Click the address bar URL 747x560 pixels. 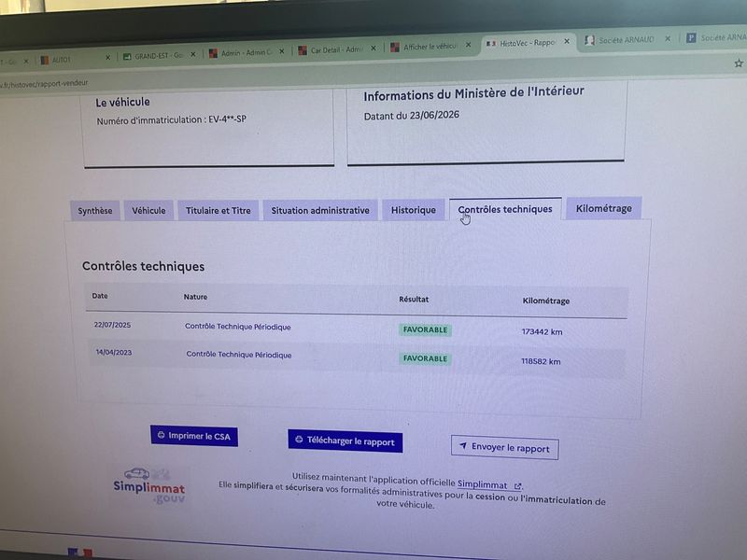[x=44, y=84]
